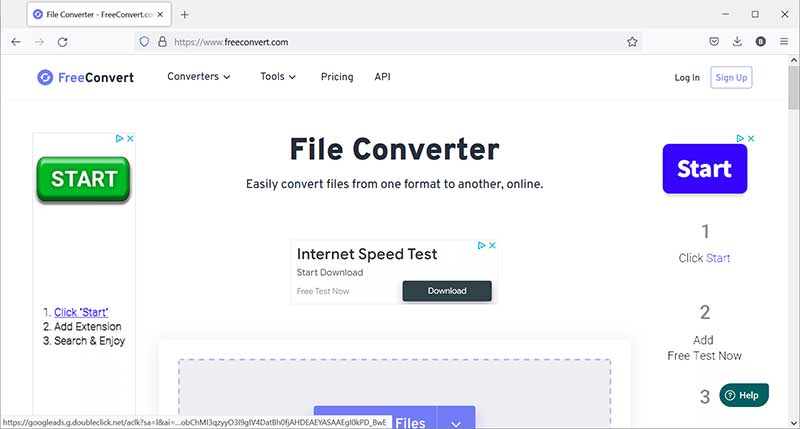Click the scrollbar up arrow
Screen dimensions: 800x429
793,60
